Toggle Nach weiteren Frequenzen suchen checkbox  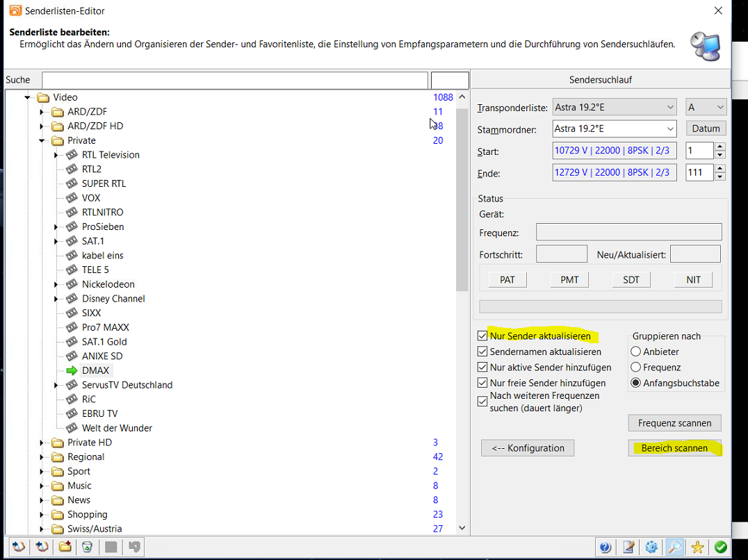(482, 402)
